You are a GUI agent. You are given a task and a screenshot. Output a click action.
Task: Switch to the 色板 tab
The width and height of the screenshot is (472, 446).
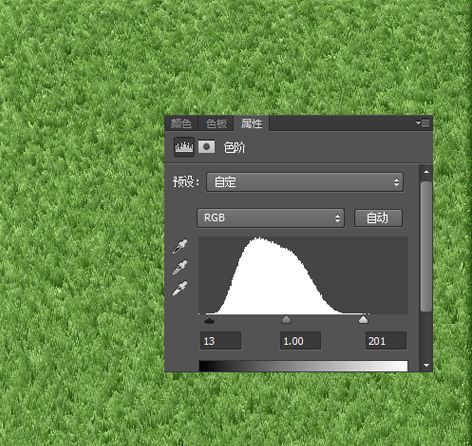click(x=216, y=124)
